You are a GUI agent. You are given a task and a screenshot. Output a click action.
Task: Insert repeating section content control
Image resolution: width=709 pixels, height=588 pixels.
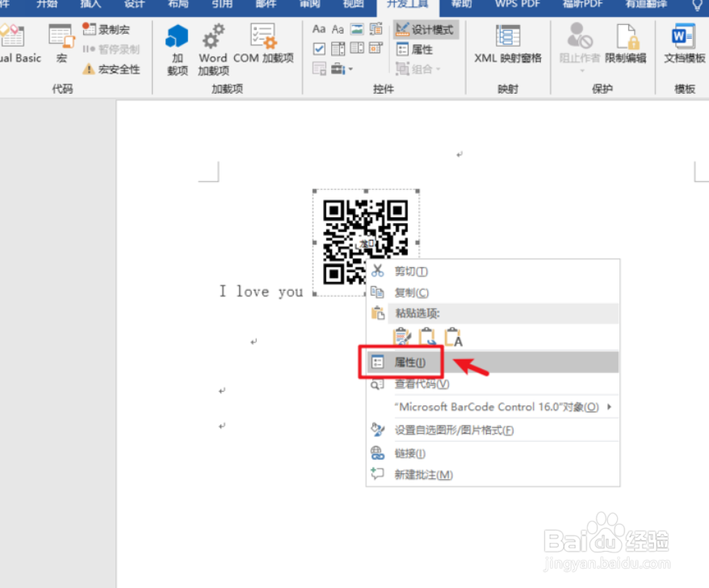(x=319, y=69)
